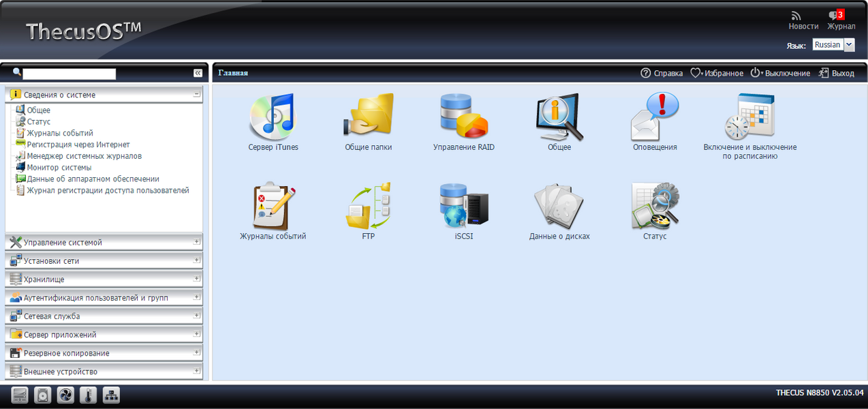Select Монитор системы tree item
Viewport: 868px width, 409px height.
click(59, 168)
